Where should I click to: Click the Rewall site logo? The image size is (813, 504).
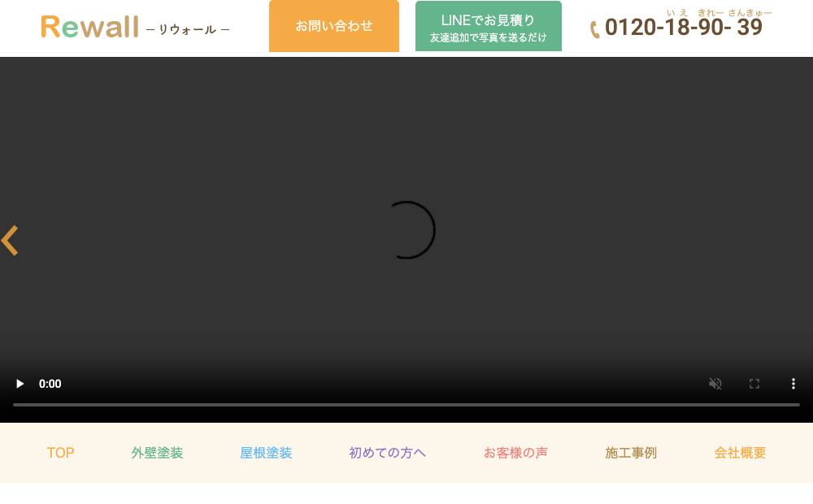pyautogui.click(x=135, y=27)
